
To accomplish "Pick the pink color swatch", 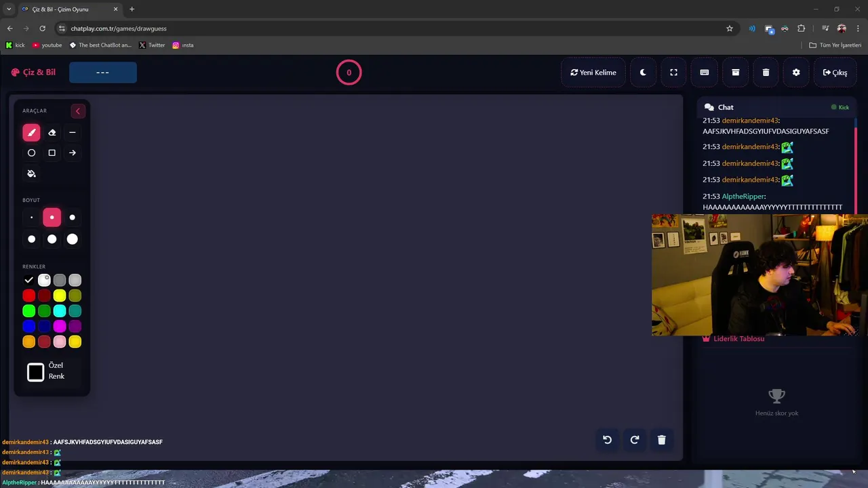I will click(x=60, y=342).
